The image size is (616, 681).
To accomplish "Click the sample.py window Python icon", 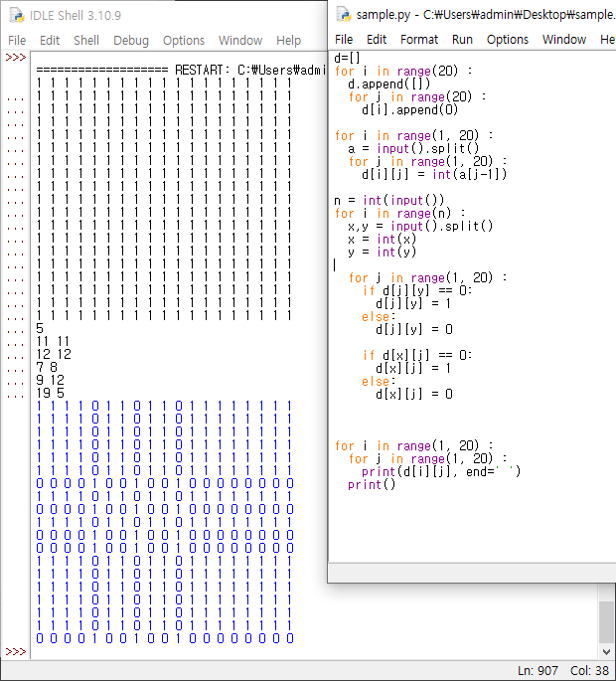I will (x=344, y=14).
